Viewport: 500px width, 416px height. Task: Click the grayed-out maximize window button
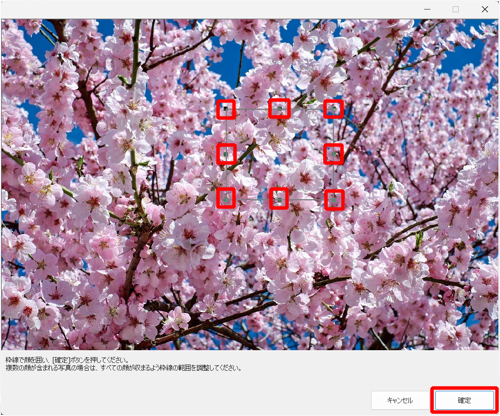pyautogui.click(x=456, y=9)
